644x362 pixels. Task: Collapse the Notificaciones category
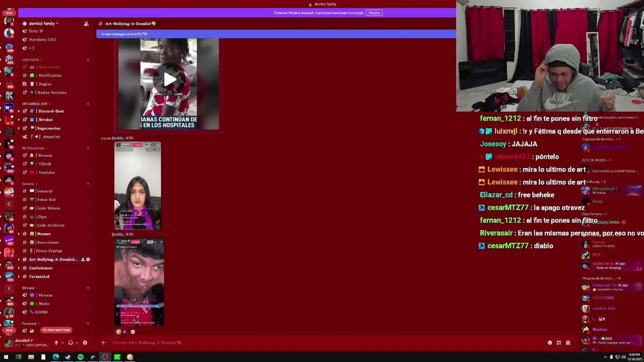pos(34,148)
